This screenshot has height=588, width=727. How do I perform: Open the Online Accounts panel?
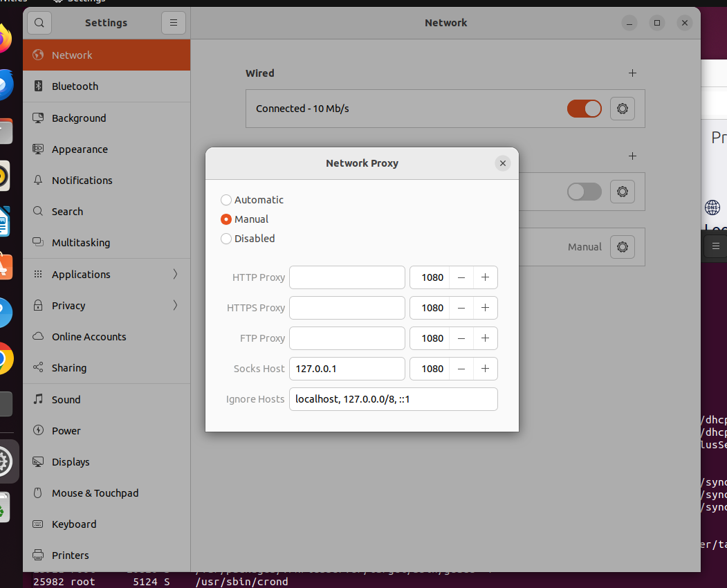tap(107, 337)
